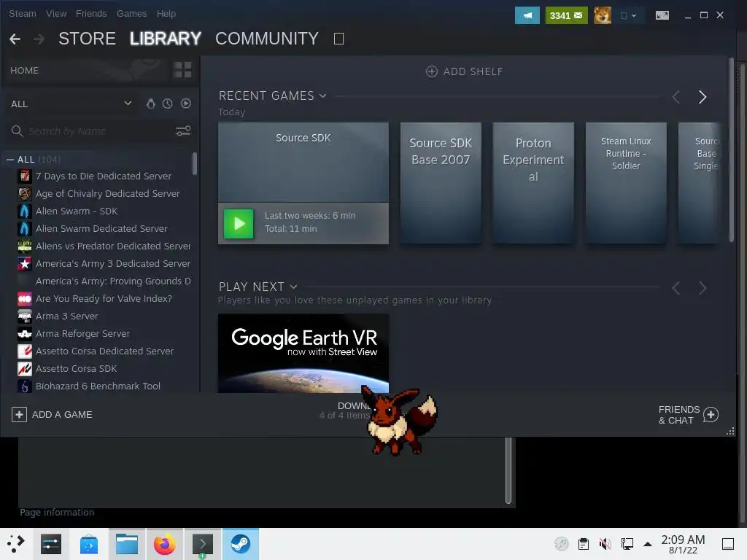The height and width of the screenshot is (560, 747).
Task: Open Steam Linux Runtime - Soldier card
Action: [x=626, y=183]
